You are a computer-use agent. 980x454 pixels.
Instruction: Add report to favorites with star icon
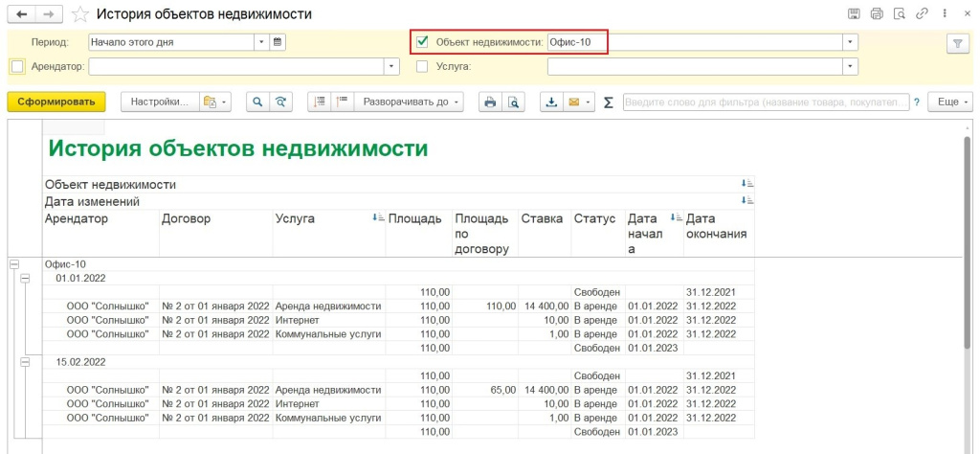(82, 14)
